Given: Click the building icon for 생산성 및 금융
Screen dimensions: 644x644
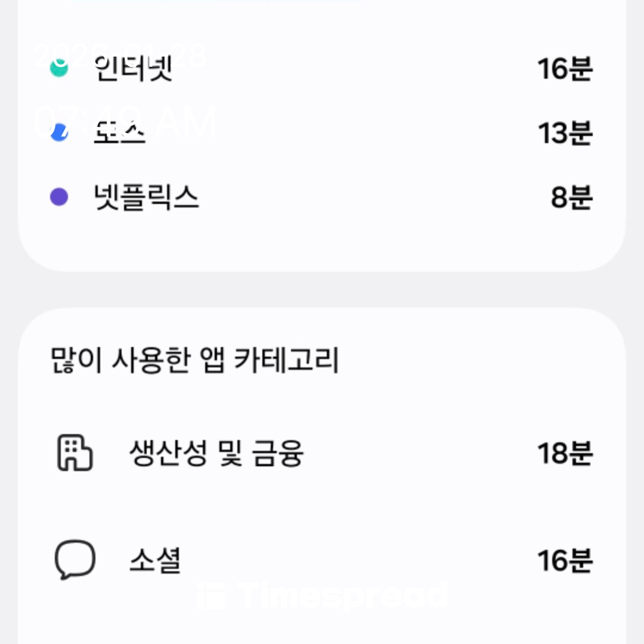Looking at the screenshot, I should (x=75, y=454).
